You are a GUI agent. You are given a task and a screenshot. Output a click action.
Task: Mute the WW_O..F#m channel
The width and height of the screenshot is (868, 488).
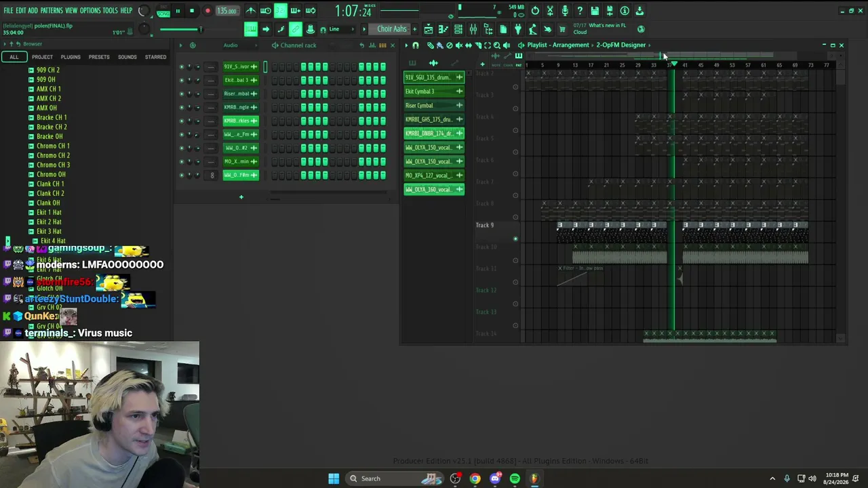click(x=181, y=175)
